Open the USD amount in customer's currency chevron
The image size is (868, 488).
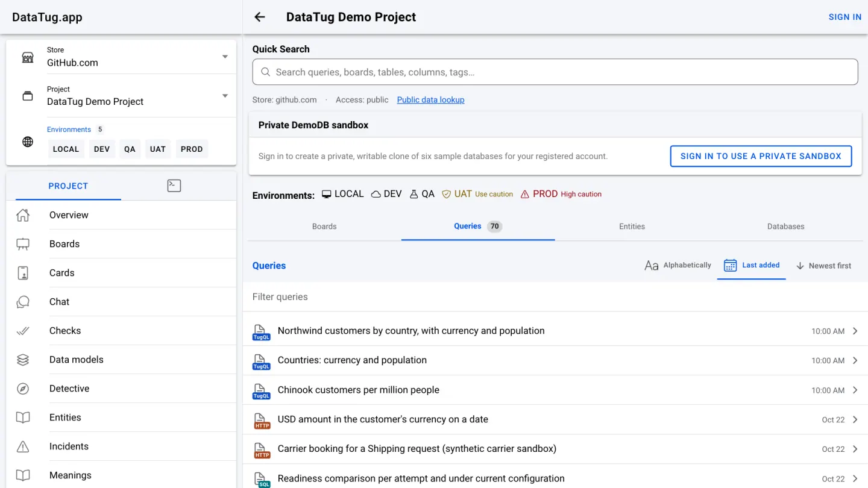(x=855, y=419)
